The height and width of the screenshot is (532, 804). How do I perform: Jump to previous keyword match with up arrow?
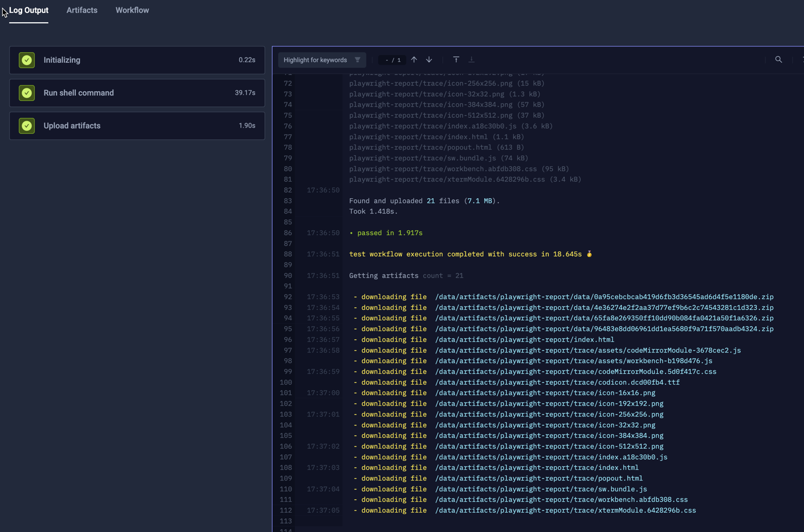click(x=414, y=59)
